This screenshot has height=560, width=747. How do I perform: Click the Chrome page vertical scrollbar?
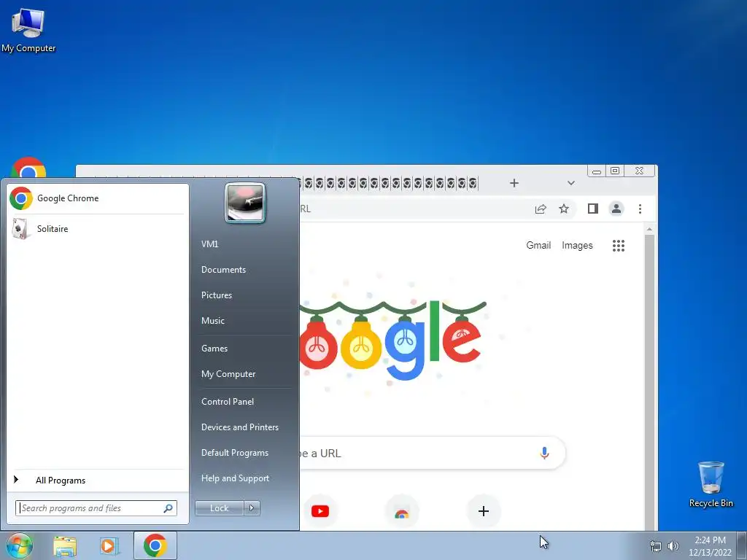click(x=649, y=382)
